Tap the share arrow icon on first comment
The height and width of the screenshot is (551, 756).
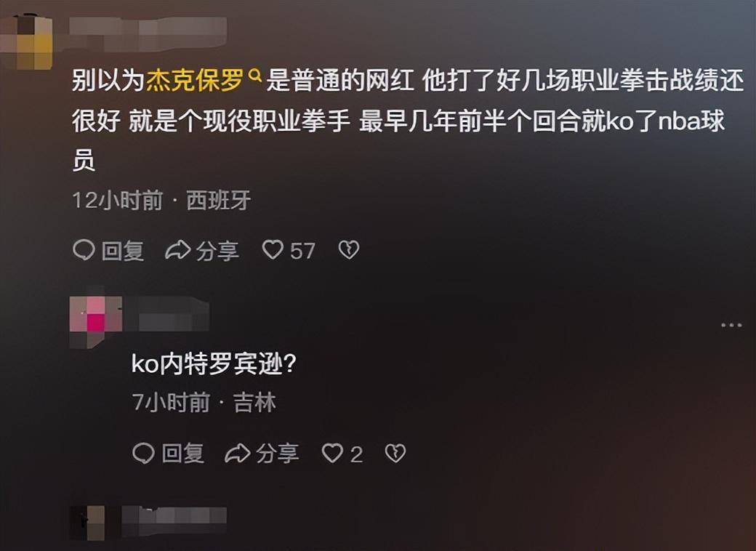[178, 250]
